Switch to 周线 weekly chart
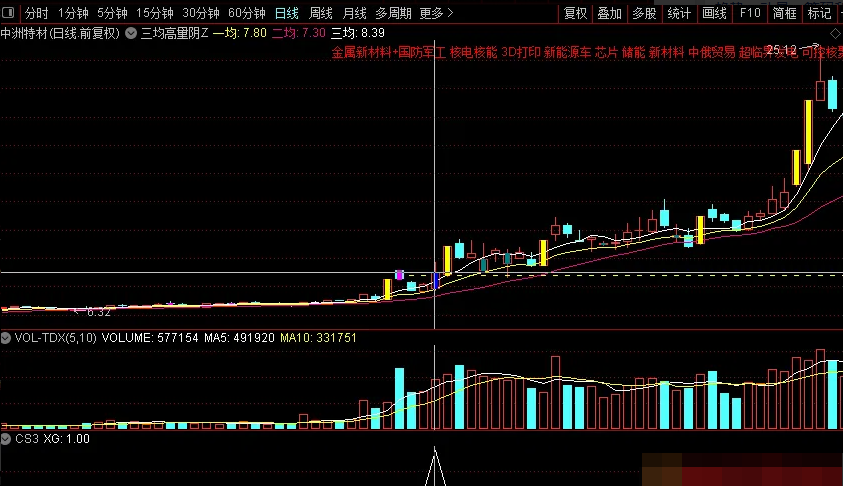 point(321,13)
